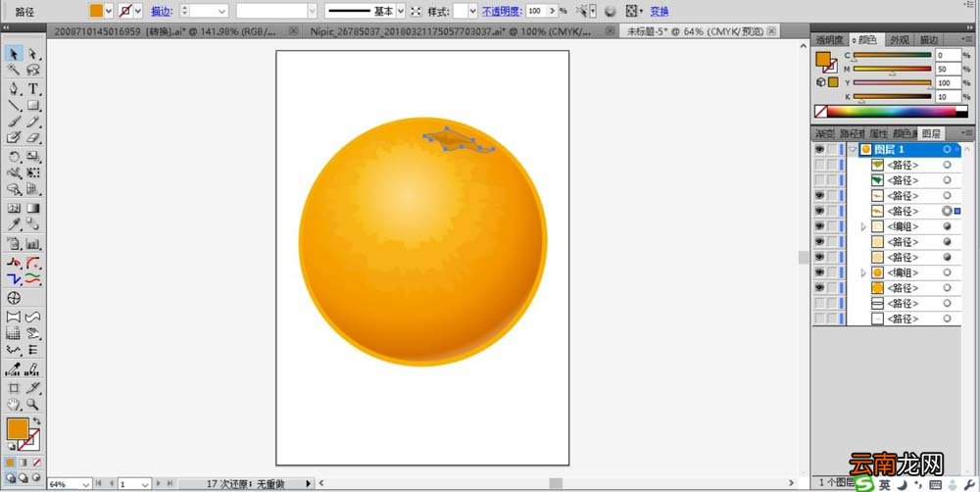Select the Eraser tool

point(33,137)
